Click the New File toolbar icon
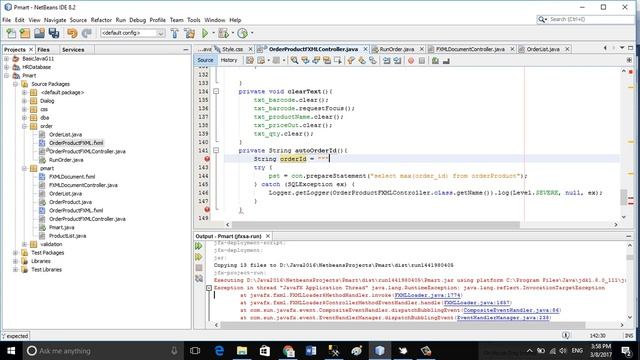Image resolution: width=640 pixels, height=360 pixels. coord(11,33)
